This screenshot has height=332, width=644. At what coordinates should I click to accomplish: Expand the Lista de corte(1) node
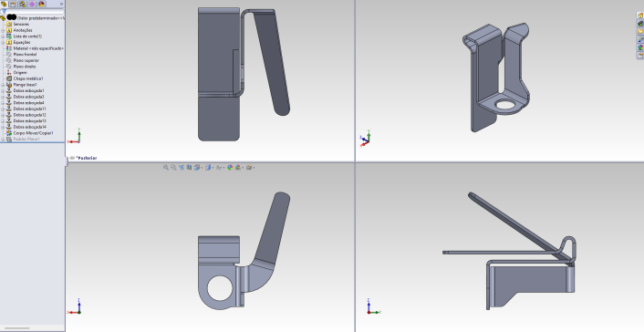click(3, 36)
